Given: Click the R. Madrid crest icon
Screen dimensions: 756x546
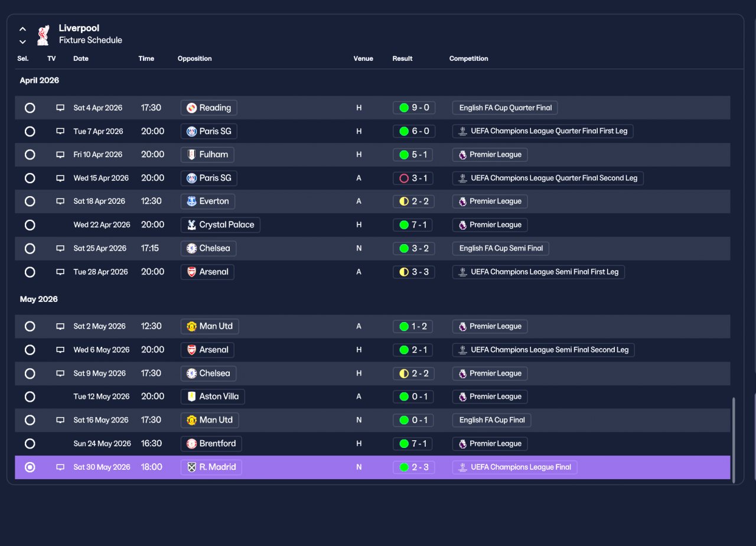Looking at the screenshot, I should pos(191,467).
